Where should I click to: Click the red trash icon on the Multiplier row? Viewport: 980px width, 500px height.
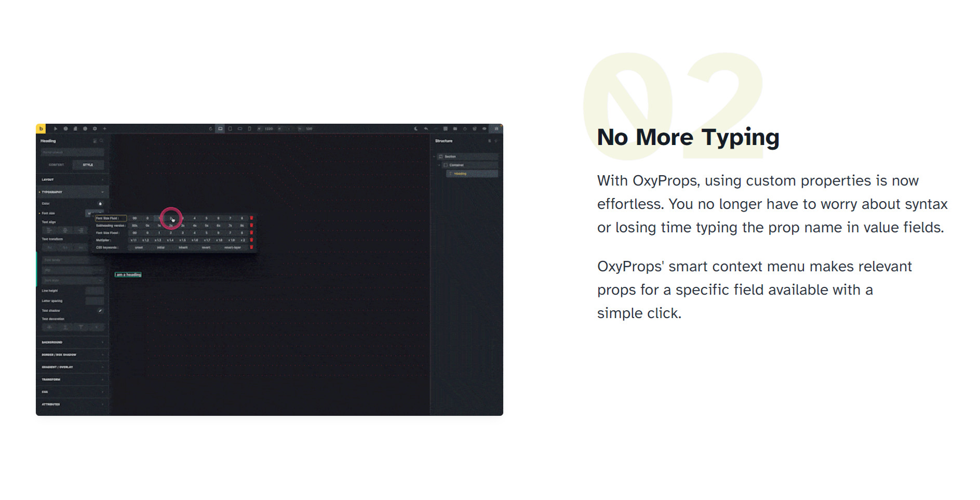pyautogui.click(x=251, y=240)
